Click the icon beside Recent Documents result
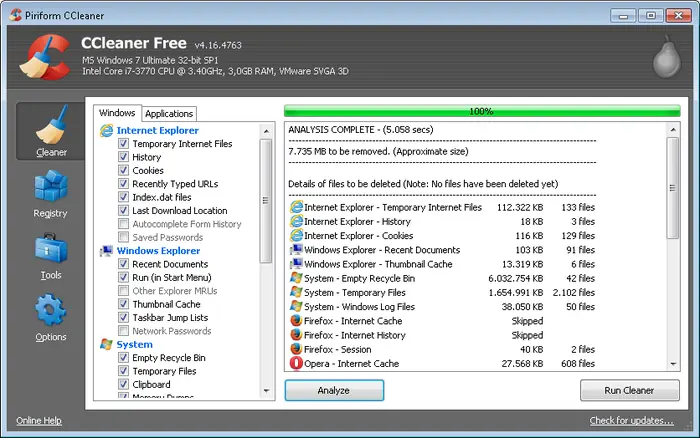 coord(296,250)
